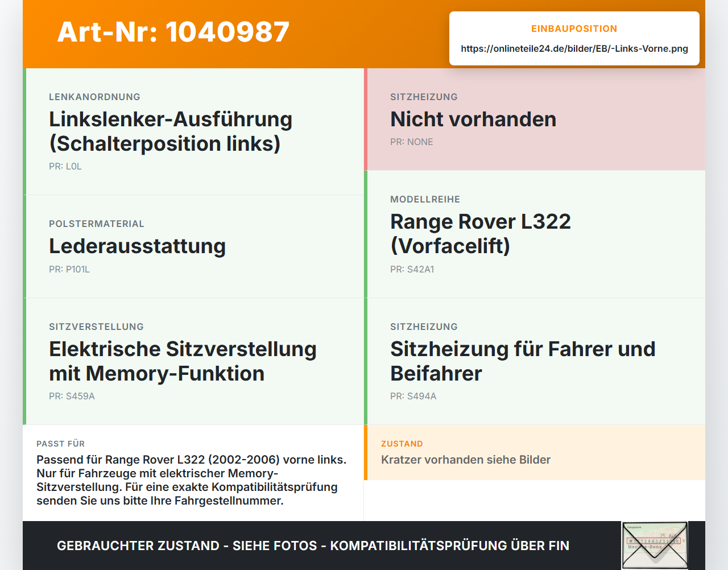Select Elektrische Sitzverstellung mit Memory-Funktion text
Image resolution: width=728 pixels, height=570 pixels.
(183, 361)
